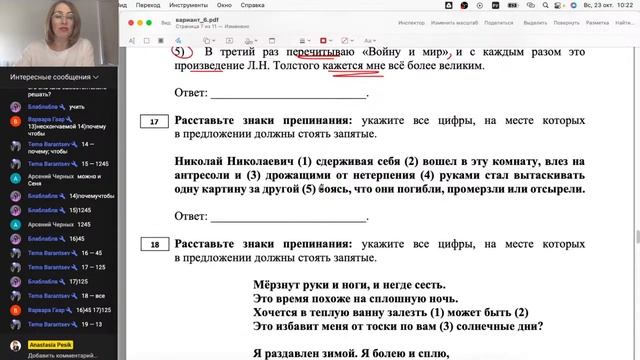This screenshot has width=640, height=360.
Task: Click chat message '16 – 45'
Action: 91,253
